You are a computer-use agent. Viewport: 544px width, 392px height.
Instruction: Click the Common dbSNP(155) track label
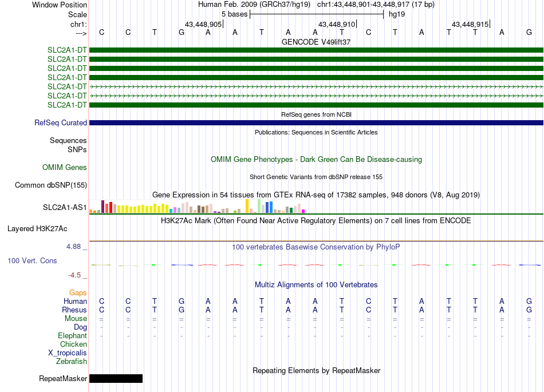(51, 185)
